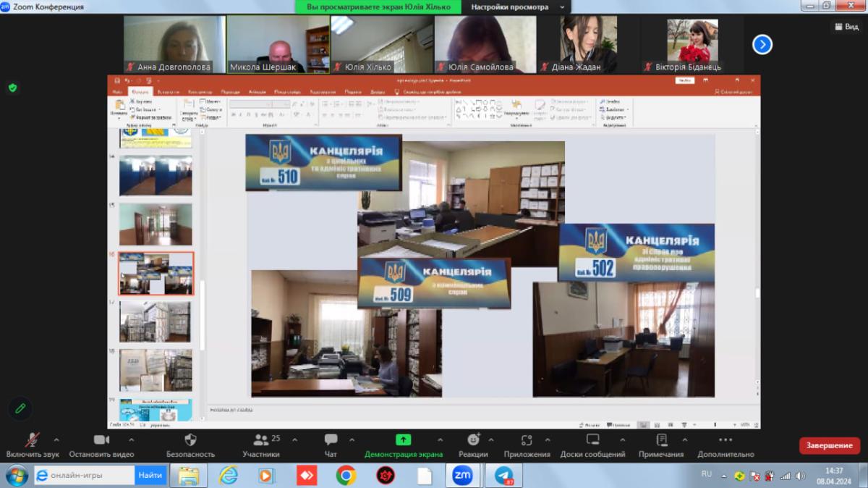Select slide 18 thumbnail
The width and height of the screenshot is (868, 488).
tap(156, 370)
